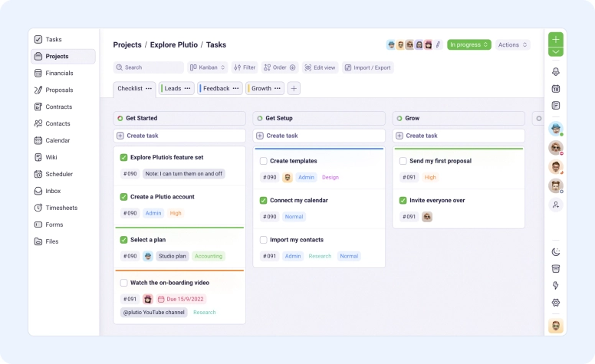Focus the Search input field
Screen dimensions: 595x364
click(149, 67)
